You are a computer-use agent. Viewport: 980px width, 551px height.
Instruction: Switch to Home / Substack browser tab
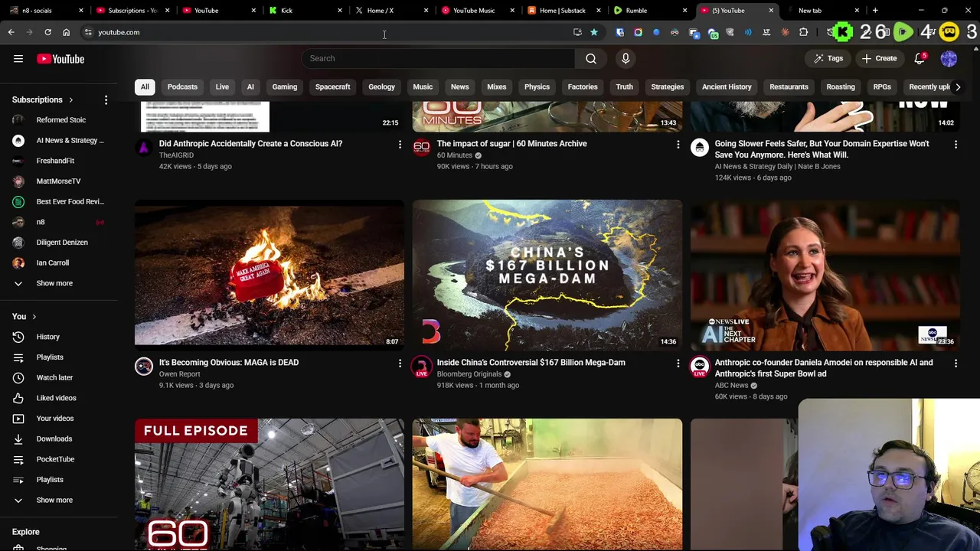[563, 11]
